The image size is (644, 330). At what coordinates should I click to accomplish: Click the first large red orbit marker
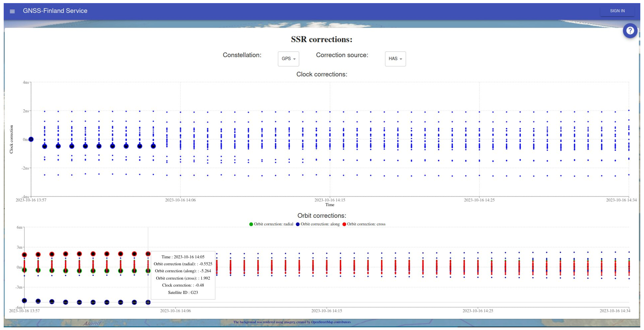[x=24, y=255]
